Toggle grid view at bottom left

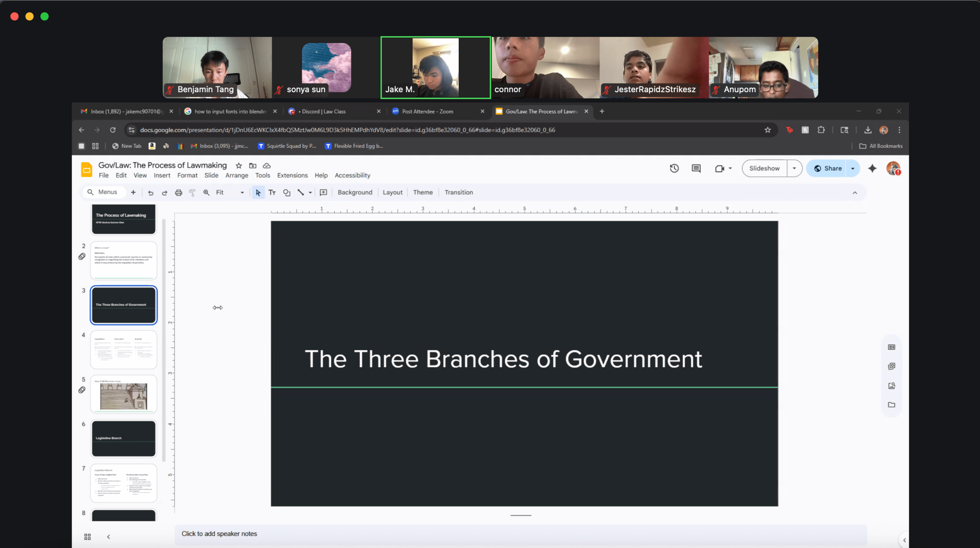pos(87,537)
